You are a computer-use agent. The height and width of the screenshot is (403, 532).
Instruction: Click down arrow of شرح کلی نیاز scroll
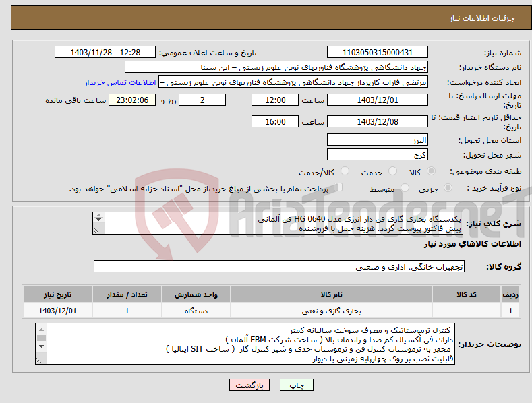click(x=98, y=220)
